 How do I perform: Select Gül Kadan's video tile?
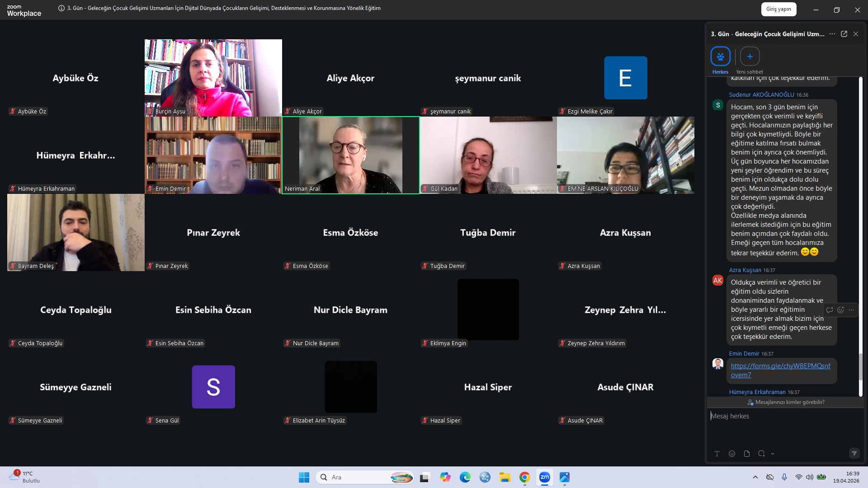coord(488,155)
